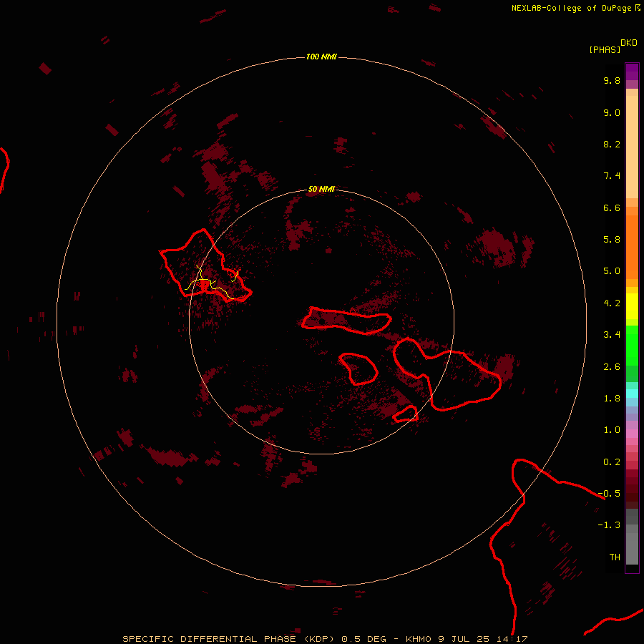Click the 8.2 legend value
The width and height of the screenshot is (644, 644).
[x=612, y=144]
